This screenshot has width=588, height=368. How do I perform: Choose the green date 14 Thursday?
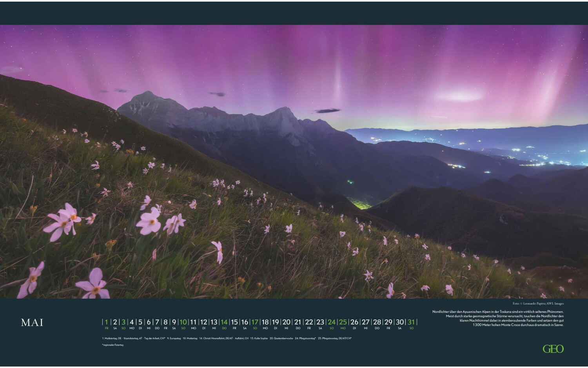224,323
